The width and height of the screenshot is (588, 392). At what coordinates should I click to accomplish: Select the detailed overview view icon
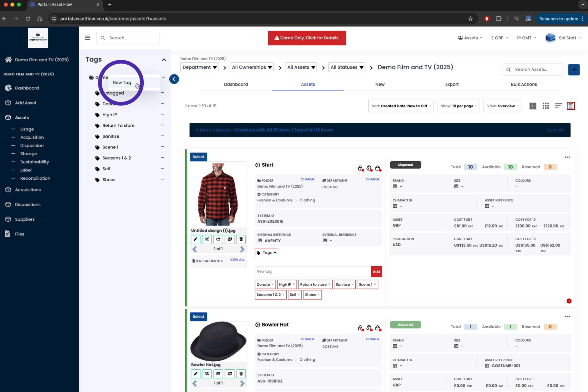pos(571,106)
